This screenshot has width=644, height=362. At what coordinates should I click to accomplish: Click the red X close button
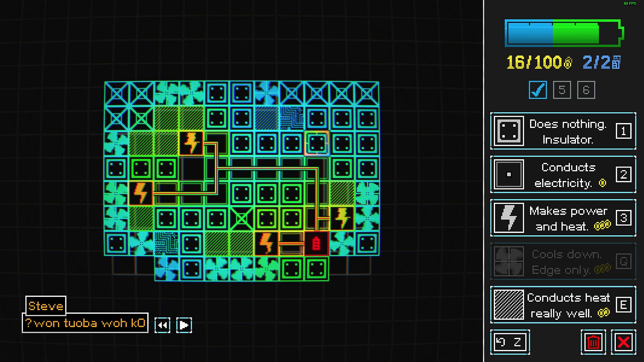coord(623,342)
